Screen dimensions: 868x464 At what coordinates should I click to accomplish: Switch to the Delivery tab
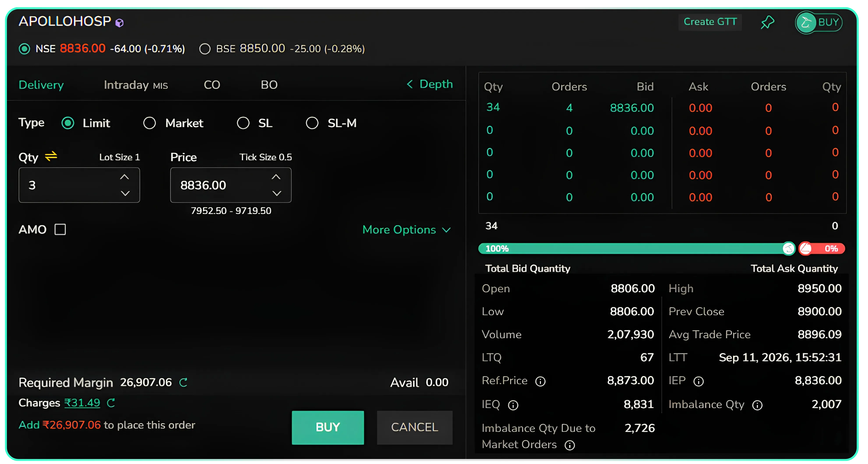click(x=41, y=85)
